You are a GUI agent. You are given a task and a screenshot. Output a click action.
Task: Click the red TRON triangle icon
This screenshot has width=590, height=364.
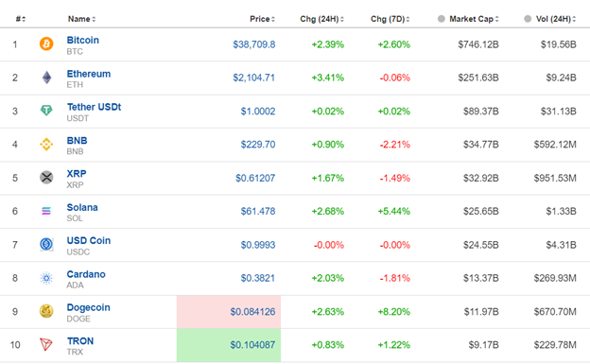pos(46,344)
